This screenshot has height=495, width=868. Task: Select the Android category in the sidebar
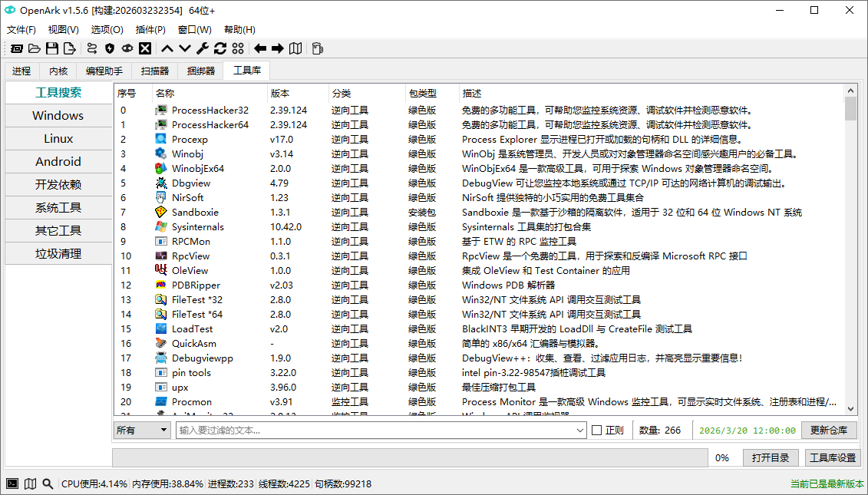coord(58,161)
